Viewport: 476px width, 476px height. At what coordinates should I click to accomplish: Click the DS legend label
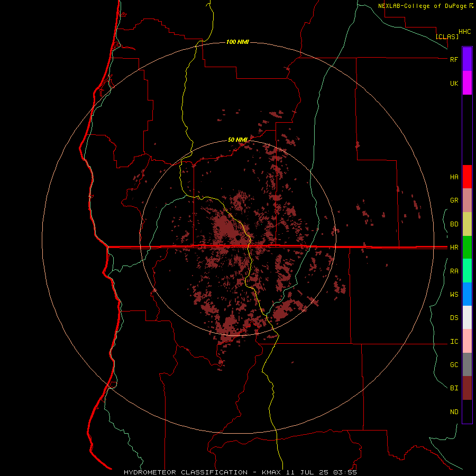[454, 318]
